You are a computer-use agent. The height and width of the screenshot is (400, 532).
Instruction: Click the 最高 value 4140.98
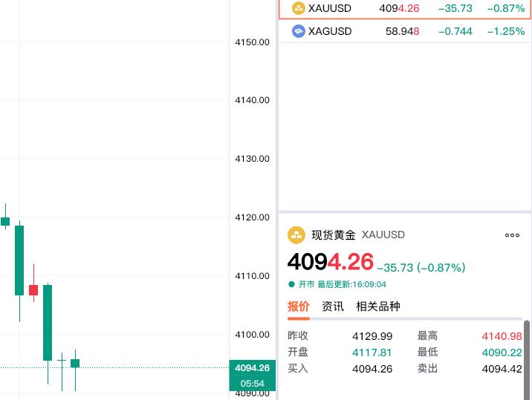[x=502, y=336]
